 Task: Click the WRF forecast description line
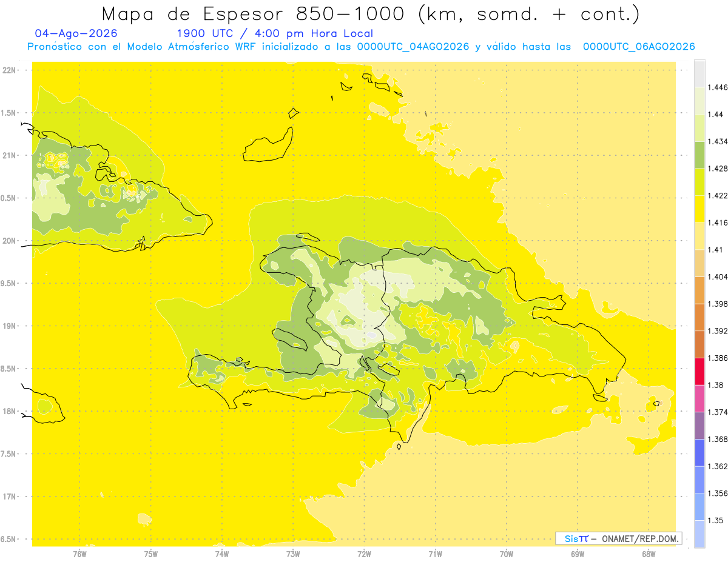[x=361, y=47]
